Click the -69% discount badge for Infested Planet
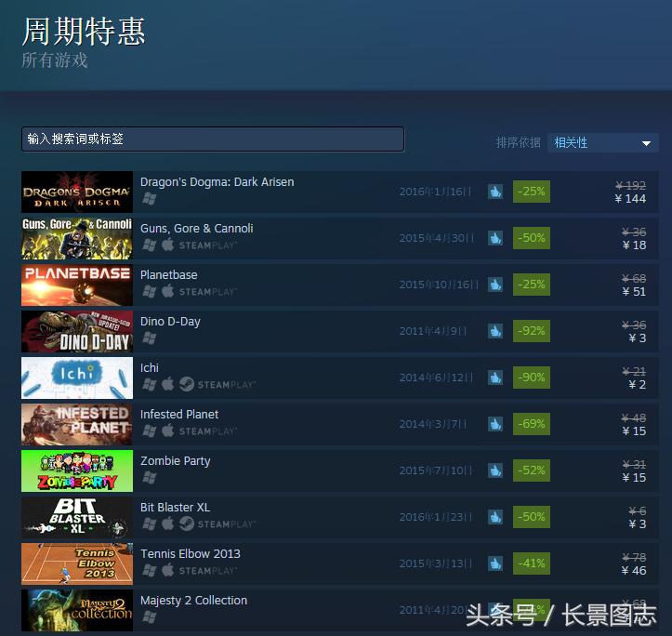Image resolution: width=672 pixels, height=636 pixels. point(532,424)
